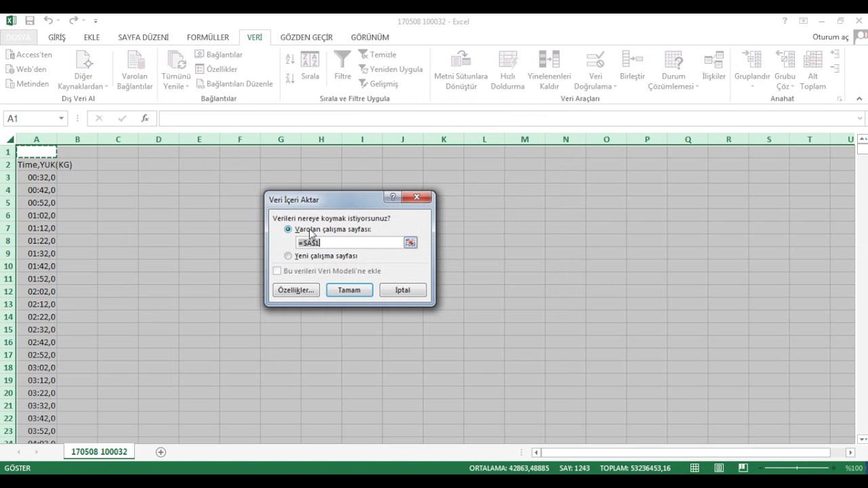Click the Oturum aç sign-in link
This screenshot has width=868, height=488.
(831, 37)
